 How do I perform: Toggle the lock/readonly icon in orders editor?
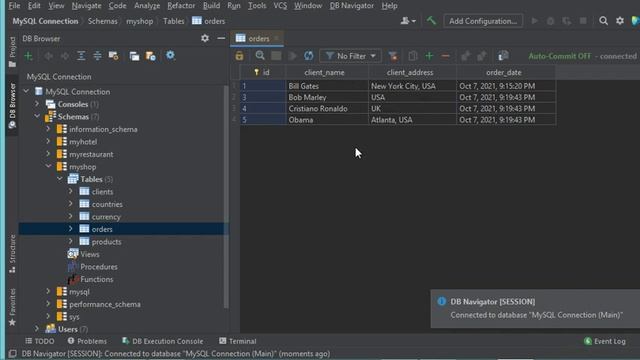(x=240, y=56)
